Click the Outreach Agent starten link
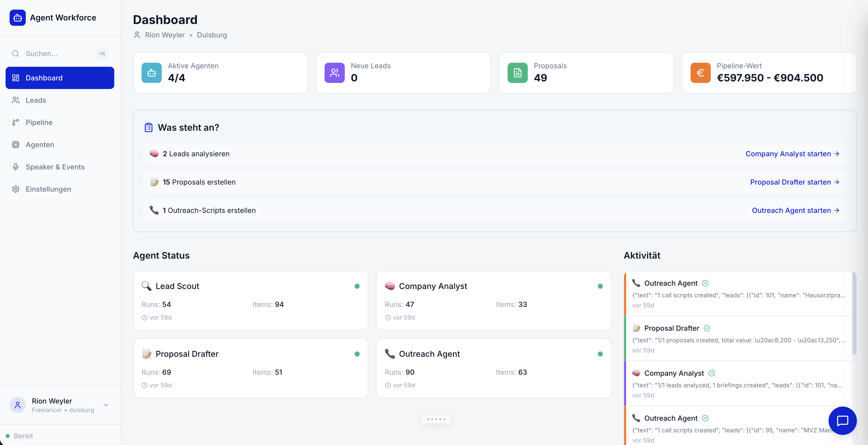Screen dimensions: 868x445 pyautogui.click(x=795, y=210)
